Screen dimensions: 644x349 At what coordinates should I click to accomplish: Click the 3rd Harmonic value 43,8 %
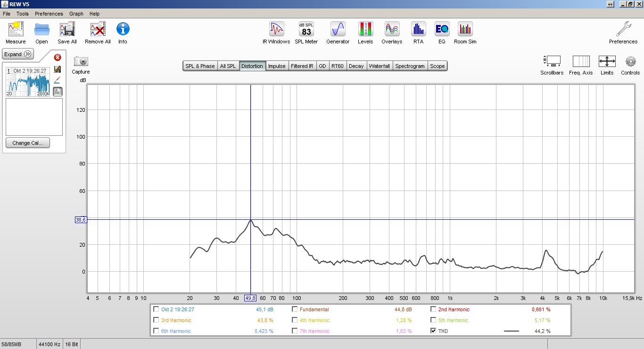265,320
